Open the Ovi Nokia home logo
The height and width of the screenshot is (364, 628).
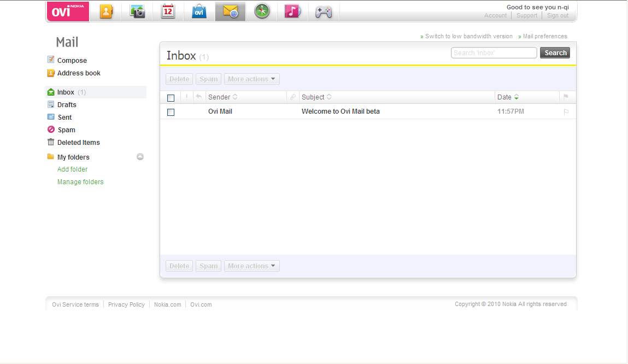click(x=68, y=11)
